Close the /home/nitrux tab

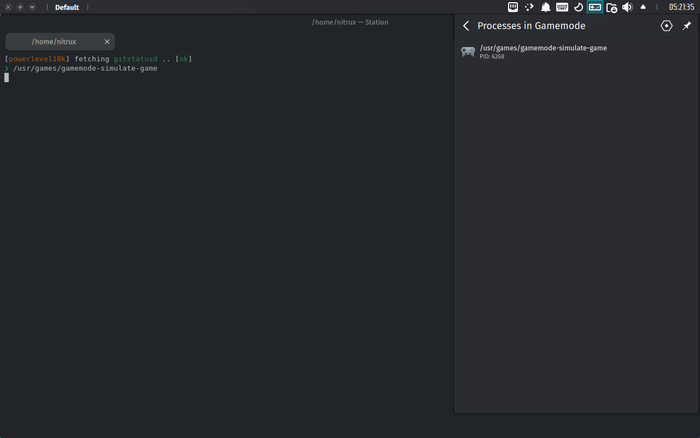pos(107,42)
